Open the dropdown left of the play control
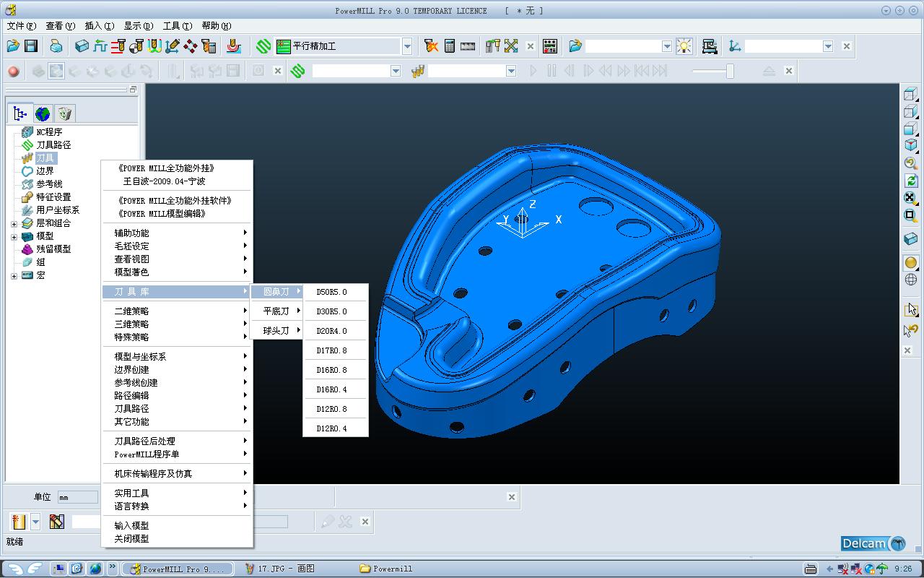The width and height of the screenshot is (924, 578). [x=511, y=71]
